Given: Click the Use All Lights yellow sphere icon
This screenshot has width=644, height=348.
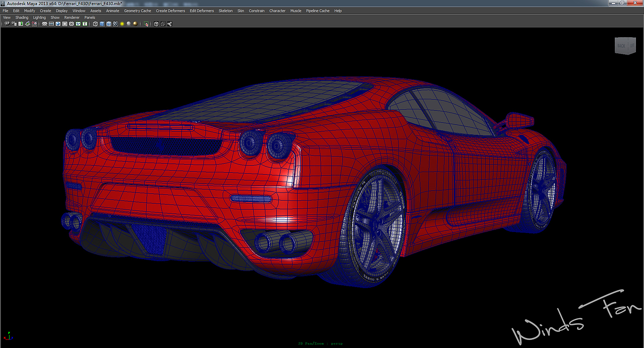Looking at the screenshot, I should point(122,24).
